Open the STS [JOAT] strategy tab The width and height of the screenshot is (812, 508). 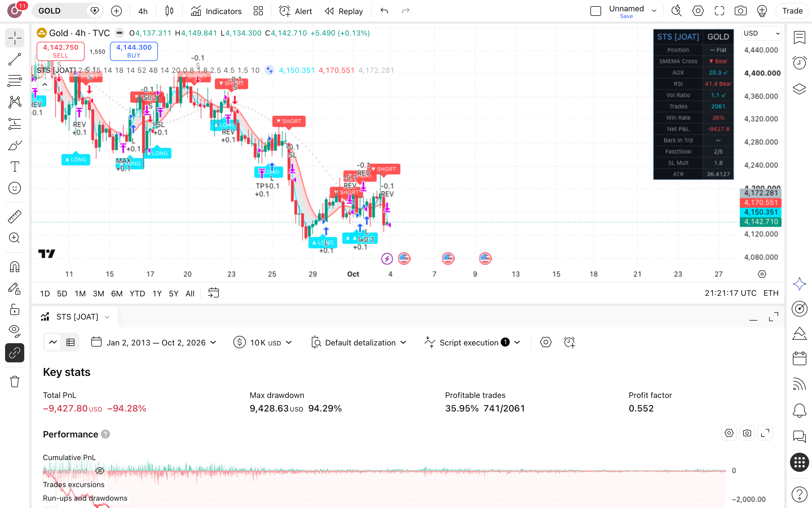point(75,316)
